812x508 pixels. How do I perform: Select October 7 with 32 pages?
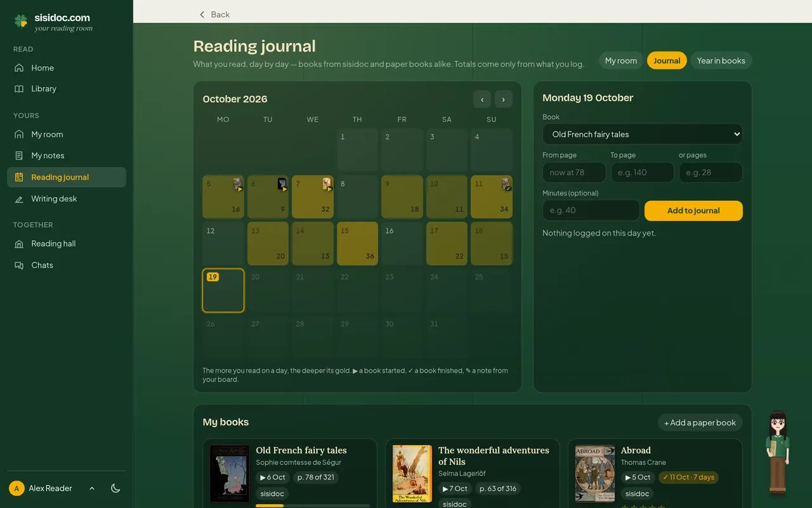pyautogui.click(x=313, y=197)
